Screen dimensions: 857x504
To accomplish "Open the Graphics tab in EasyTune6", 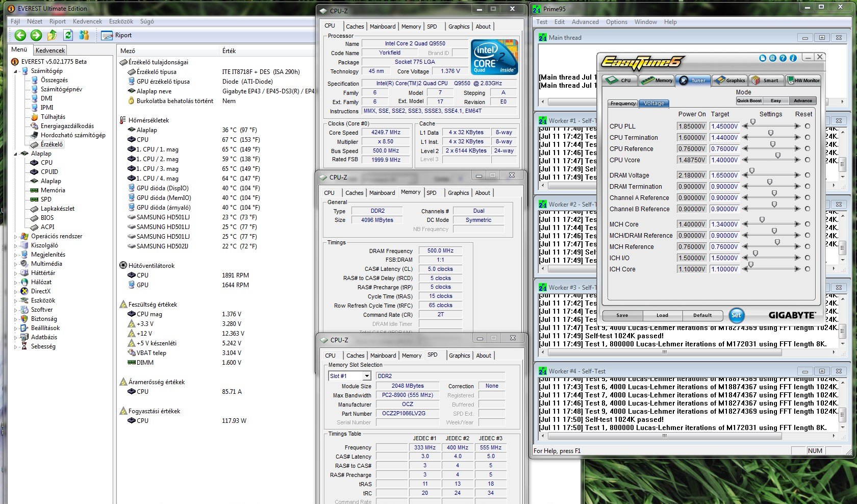I will click(x=730, y=80).
